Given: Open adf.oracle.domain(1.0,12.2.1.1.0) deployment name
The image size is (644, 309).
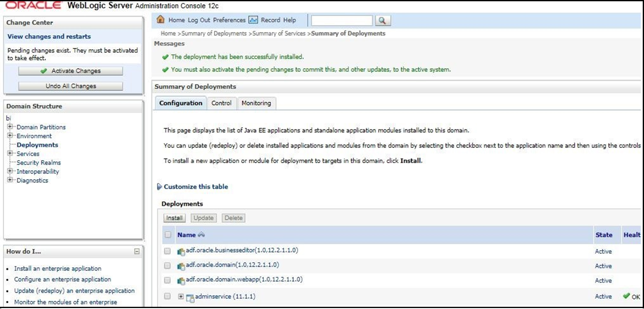Looking at the screenshot, I should click(x=233, y=265).
